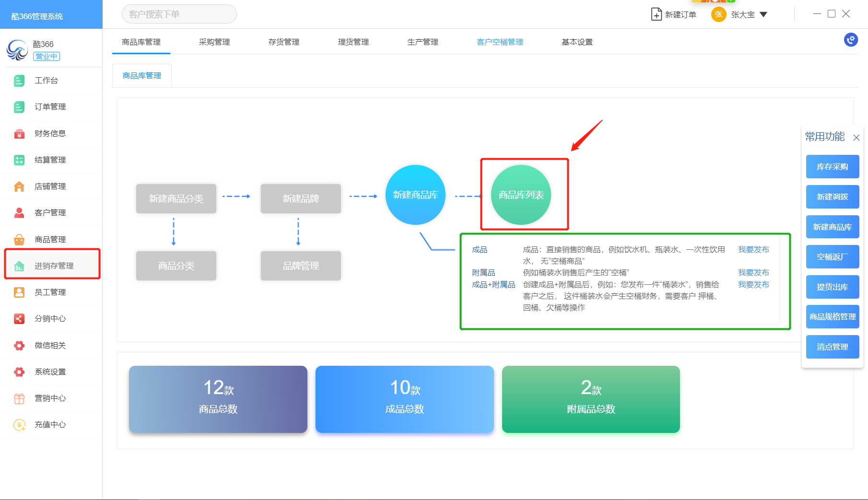868x500 pixels.
Task: Close the 常用功能 panel
Action: pos(856,138)
